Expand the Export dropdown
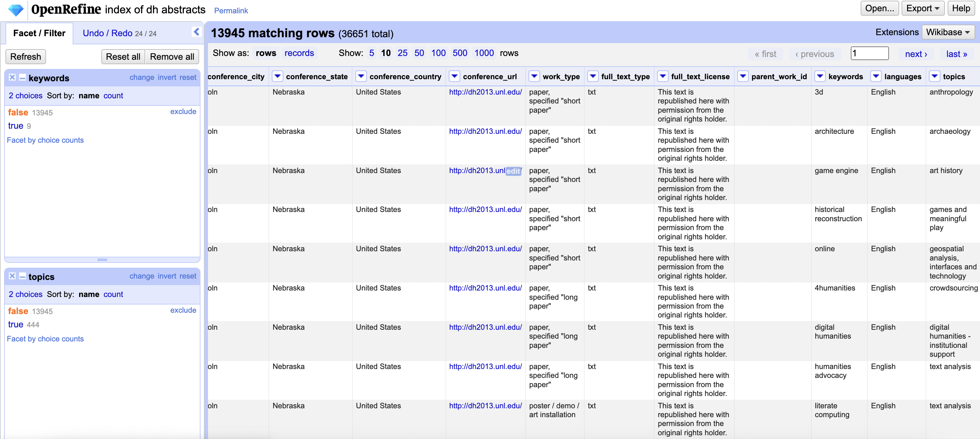The image size is (980, 439). click(923, 9)
